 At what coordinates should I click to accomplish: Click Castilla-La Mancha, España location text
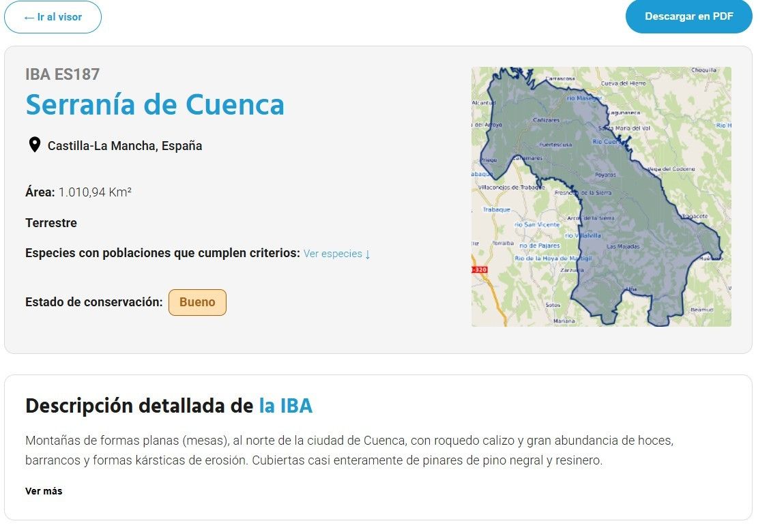point(125,146)
